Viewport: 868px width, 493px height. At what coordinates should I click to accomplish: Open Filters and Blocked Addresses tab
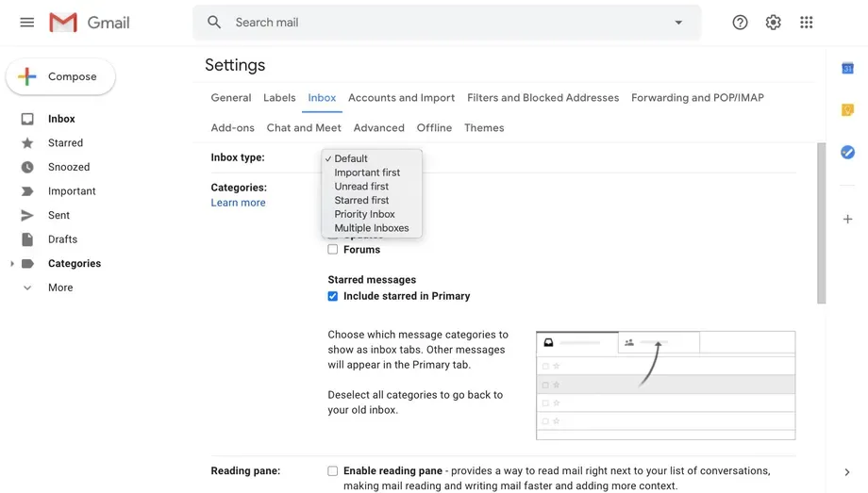click(x=543, y=97)
